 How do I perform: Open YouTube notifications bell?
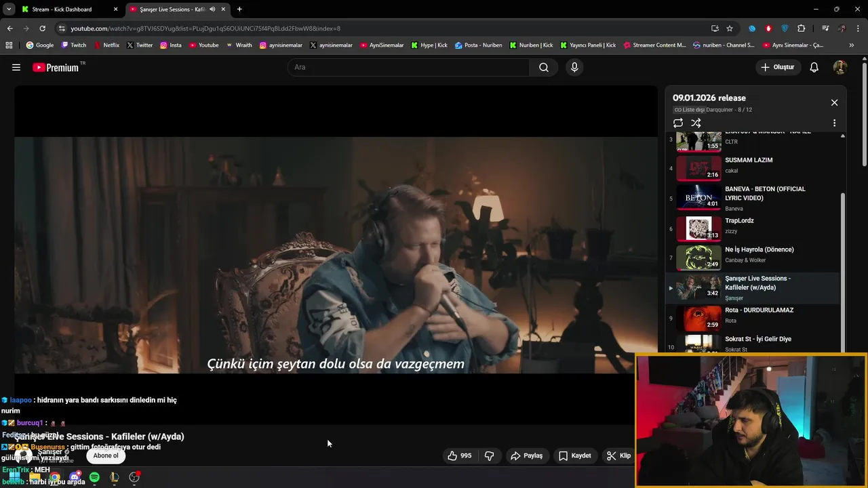click(814, 67)
